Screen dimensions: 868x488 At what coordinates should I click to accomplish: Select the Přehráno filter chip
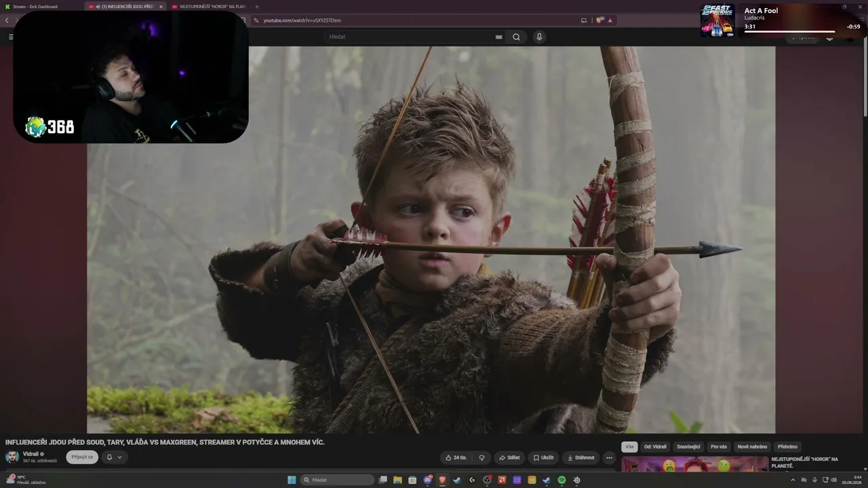click(x=787, y=447)
